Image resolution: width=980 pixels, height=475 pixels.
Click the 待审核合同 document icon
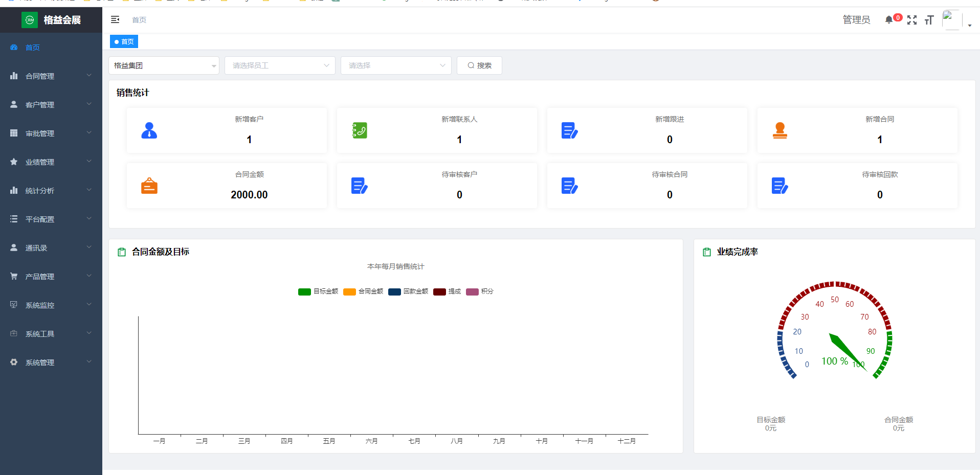tap(570, 186)
